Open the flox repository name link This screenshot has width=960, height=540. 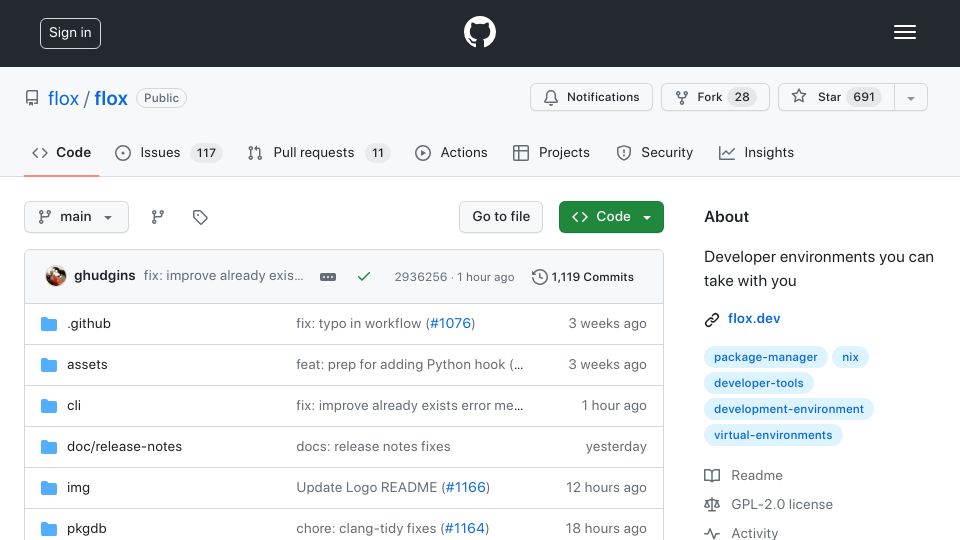pyautogui.click(x=111, y=98)
